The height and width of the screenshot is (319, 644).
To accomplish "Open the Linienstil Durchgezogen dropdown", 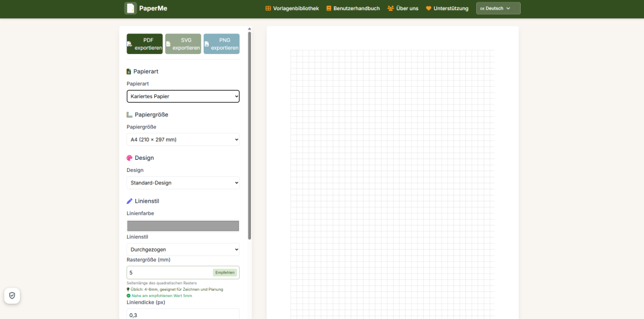I will pos(183,250).
